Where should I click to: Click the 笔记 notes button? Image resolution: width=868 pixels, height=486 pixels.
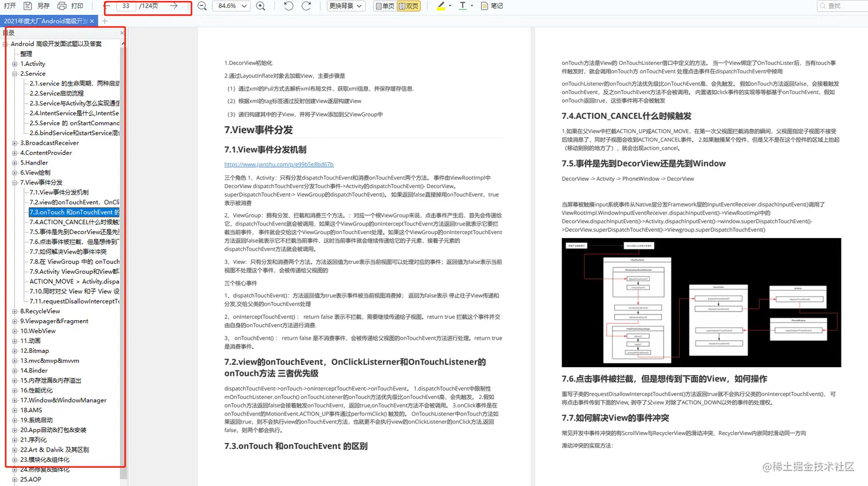pos(492,6)
